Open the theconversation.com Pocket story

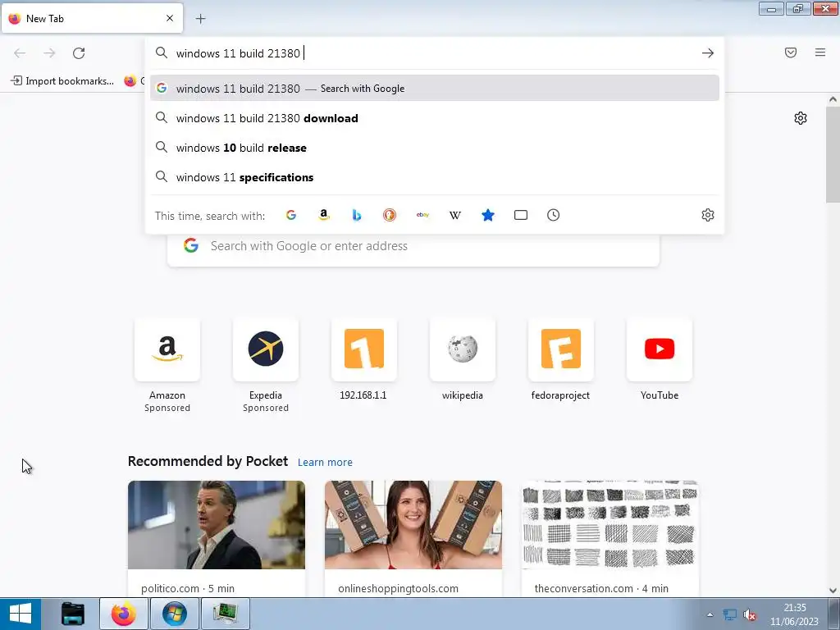pyautogui.click(x=609, y=539)
